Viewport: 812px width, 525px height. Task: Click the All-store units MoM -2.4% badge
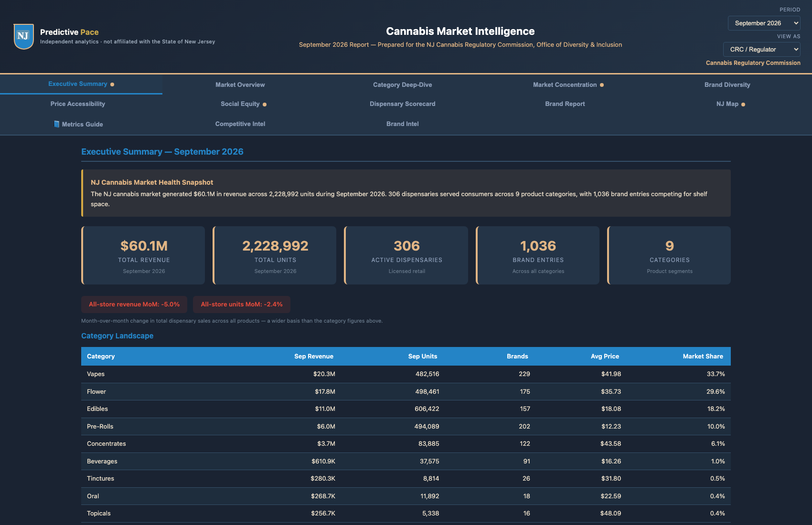point(241,304)
